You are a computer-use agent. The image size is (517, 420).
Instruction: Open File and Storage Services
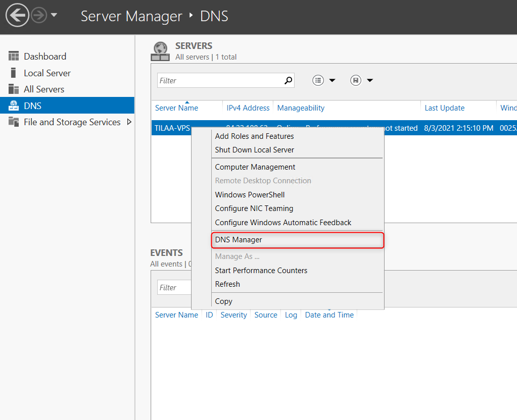(x=72, y=122)
